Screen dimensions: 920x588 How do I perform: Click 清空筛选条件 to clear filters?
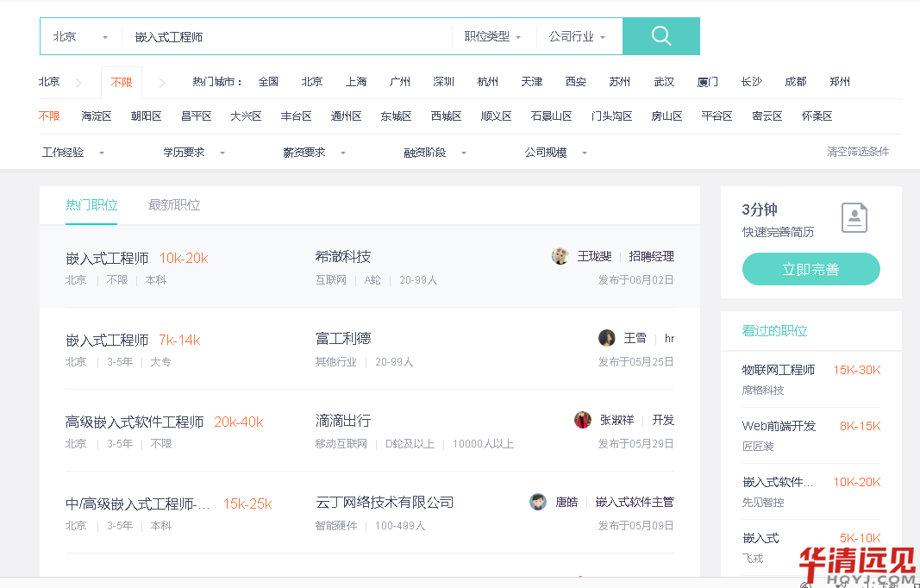[x=857, y=152]
